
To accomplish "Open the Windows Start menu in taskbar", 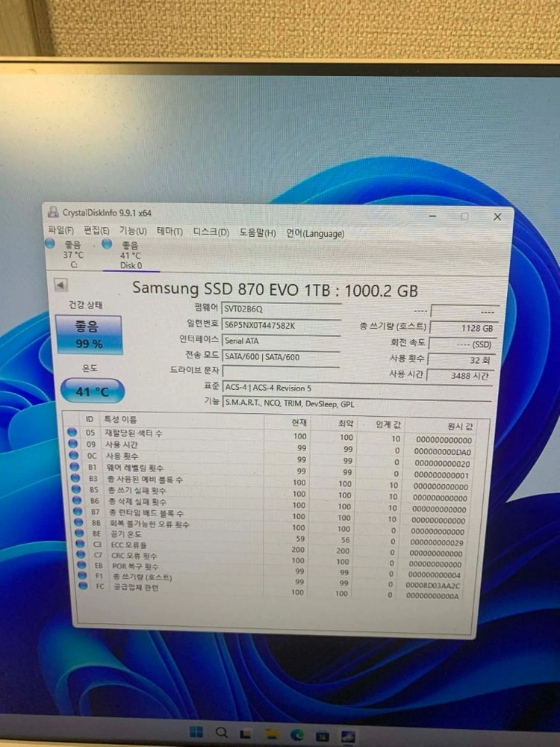I will click(196, 732).
